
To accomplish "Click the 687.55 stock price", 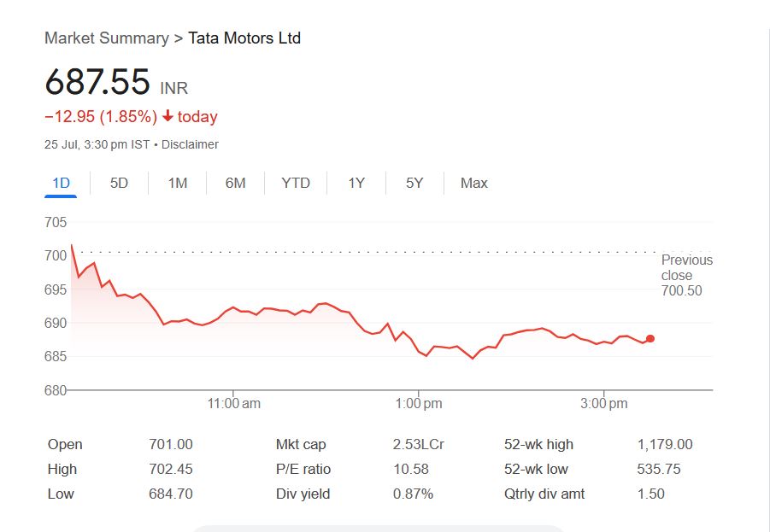I will 97,83.
